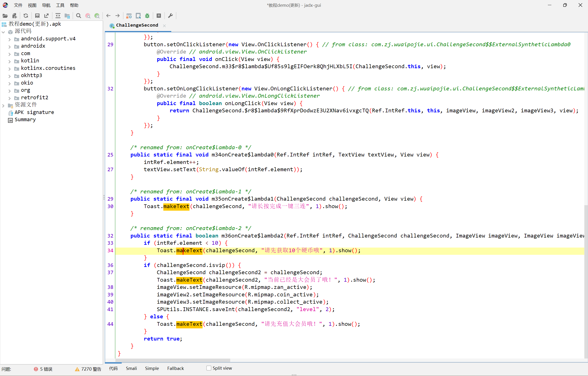
Task: Click the saveInt method call on line 41
Action: [x=223, y=309]
